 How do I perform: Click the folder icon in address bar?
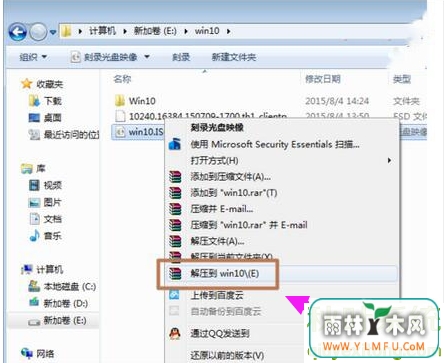(66, 31)
